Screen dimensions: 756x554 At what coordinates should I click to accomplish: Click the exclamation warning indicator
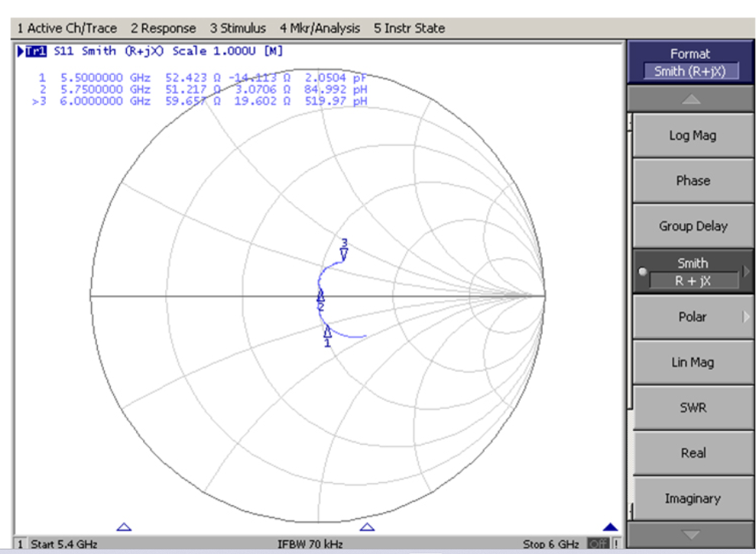(x=616, y=544)
